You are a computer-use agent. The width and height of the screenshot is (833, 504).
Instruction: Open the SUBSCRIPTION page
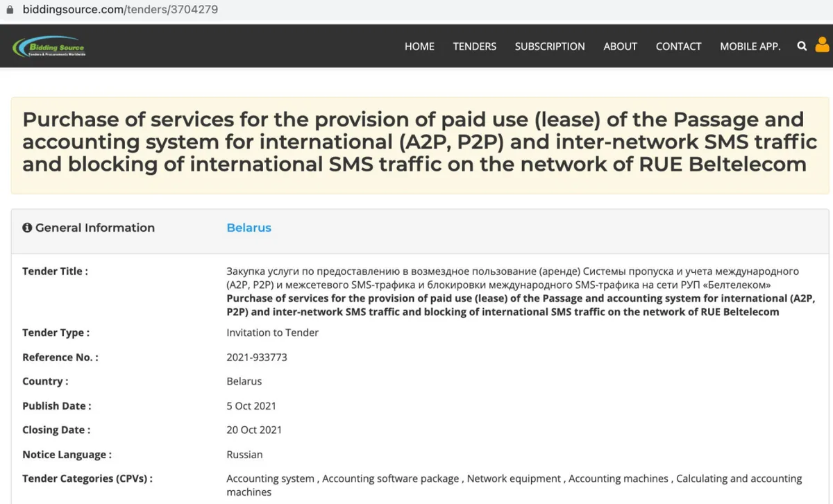tap(550, 47)
